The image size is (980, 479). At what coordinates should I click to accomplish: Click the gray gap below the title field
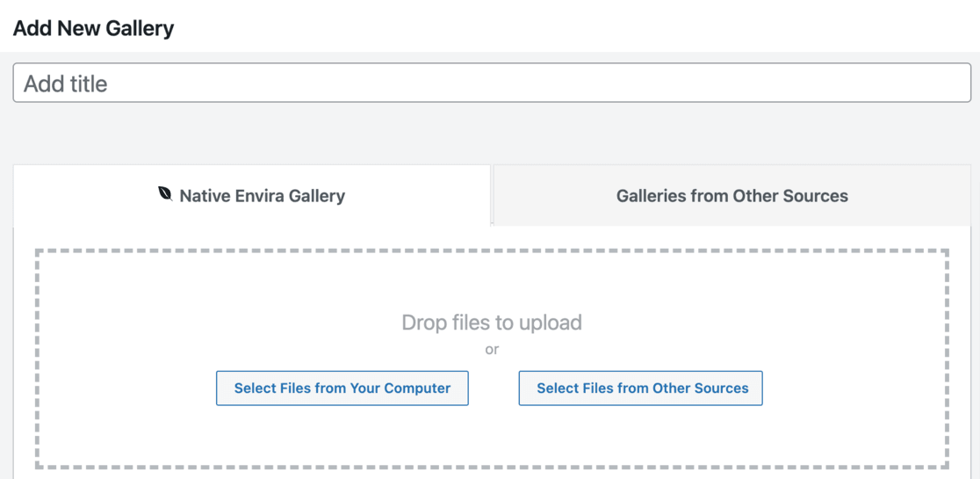(x=492, y=134)
